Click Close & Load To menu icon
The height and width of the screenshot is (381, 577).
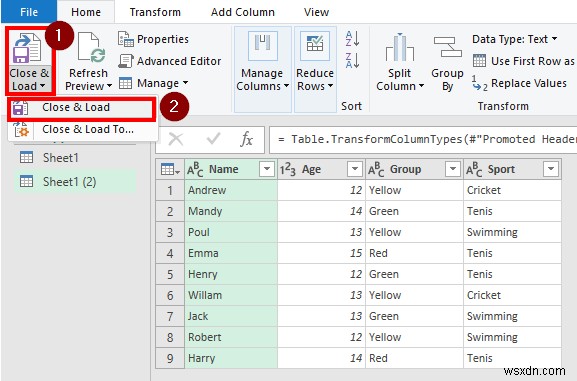coord(21,130)
